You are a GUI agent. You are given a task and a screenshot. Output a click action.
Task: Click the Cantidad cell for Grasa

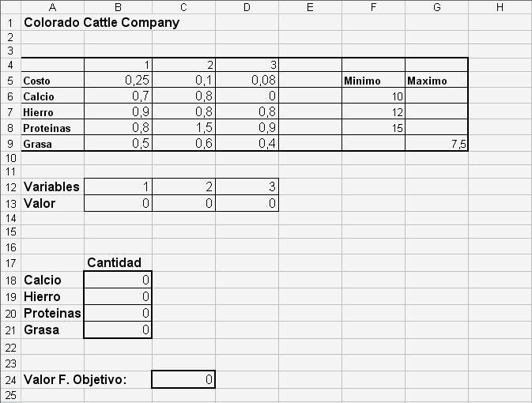tap(117, 330)
